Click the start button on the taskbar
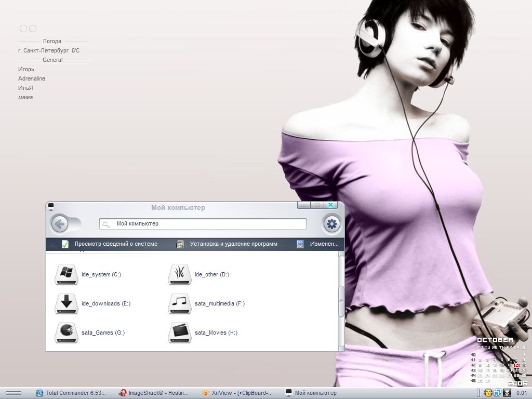This screenshot has height=399, width=532. 14,393
